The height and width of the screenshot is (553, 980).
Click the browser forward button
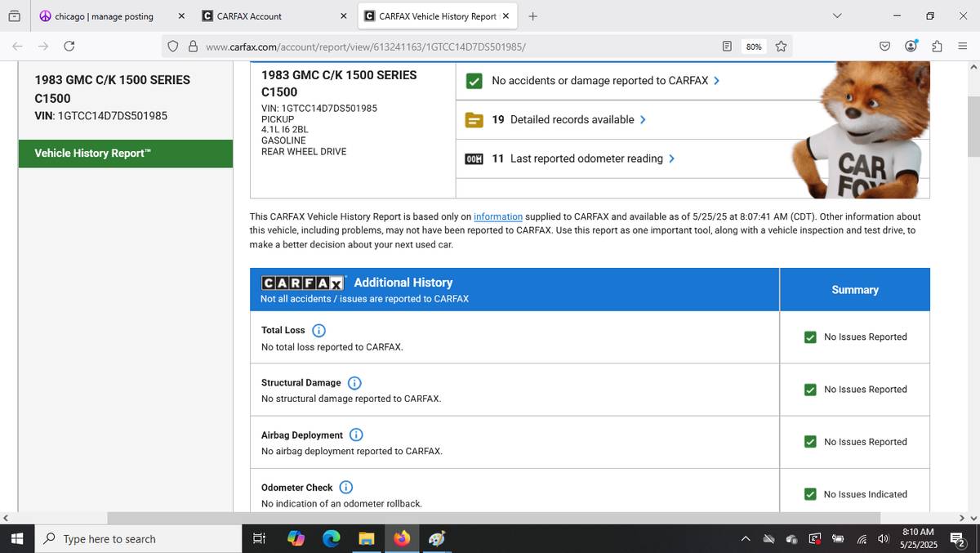(43, 47)
